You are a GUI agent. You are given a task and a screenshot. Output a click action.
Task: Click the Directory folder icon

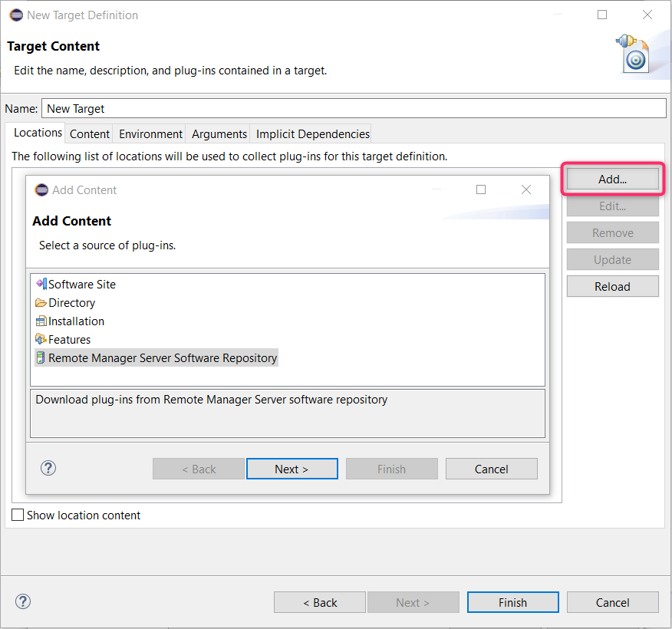(x=41, y=303)
